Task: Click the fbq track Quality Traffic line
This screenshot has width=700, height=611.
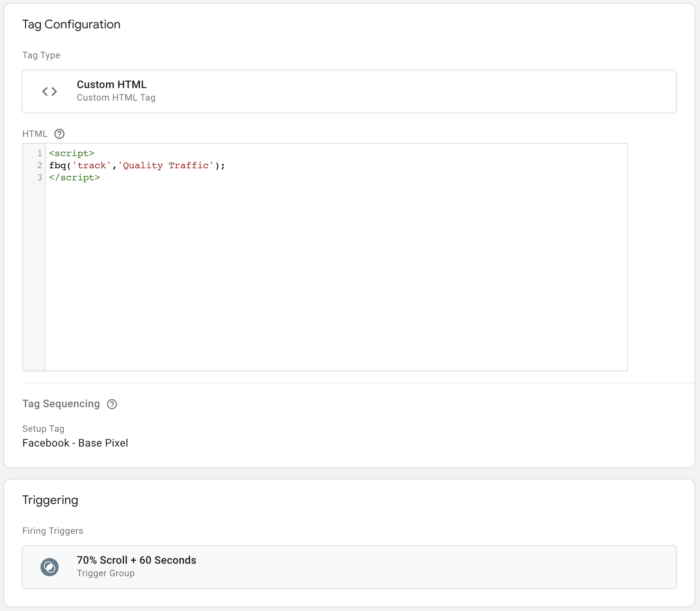Action: pos(137,166)
